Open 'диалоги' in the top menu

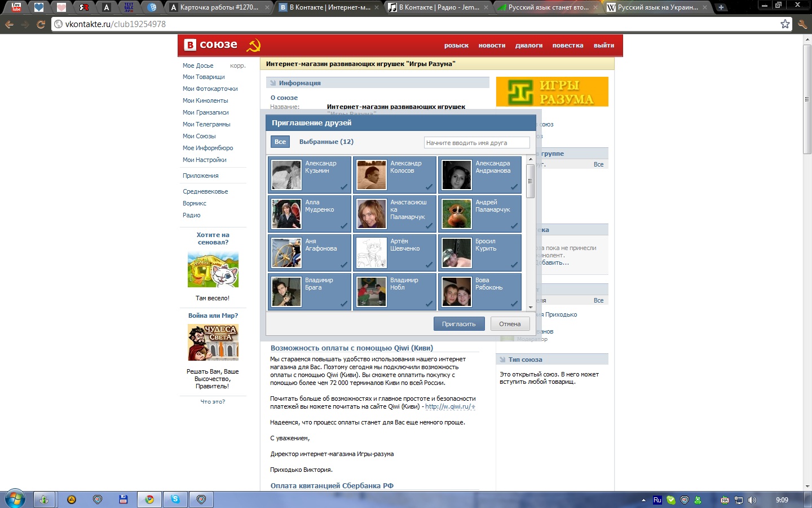(x=529, y=46)
